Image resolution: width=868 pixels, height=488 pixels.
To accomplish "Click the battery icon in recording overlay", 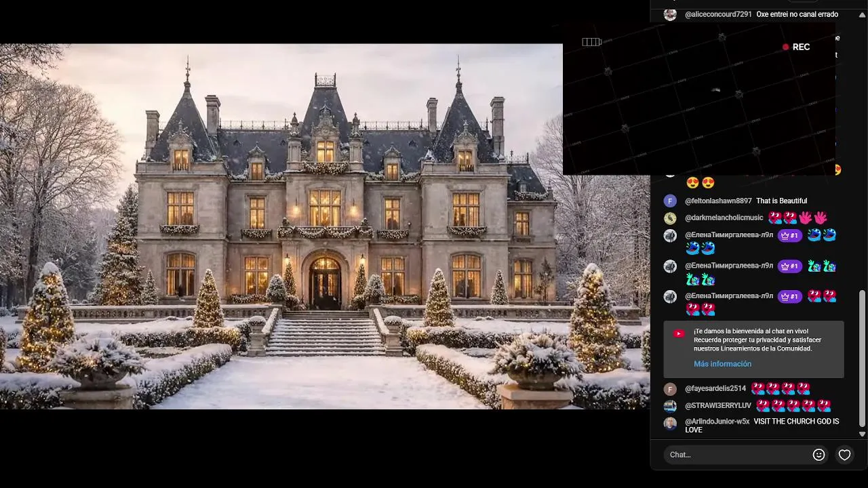I will (x=591, y=42).
